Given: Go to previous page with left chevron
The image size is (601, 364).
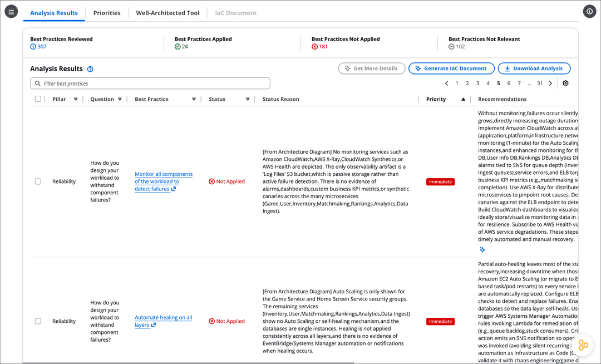Looking at the screenshot, I should coord(446,83).
